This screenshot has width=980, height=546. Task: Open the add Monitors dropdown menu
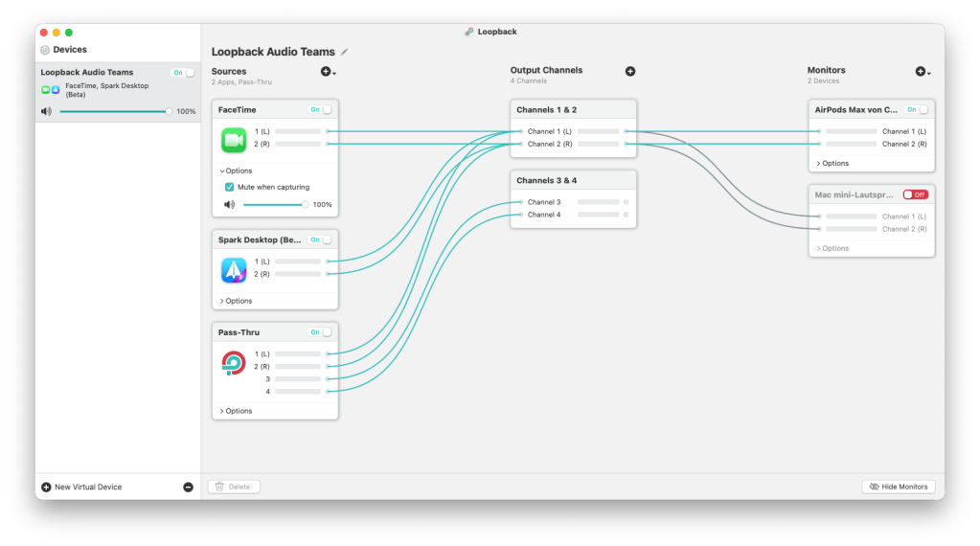[922, 72]
